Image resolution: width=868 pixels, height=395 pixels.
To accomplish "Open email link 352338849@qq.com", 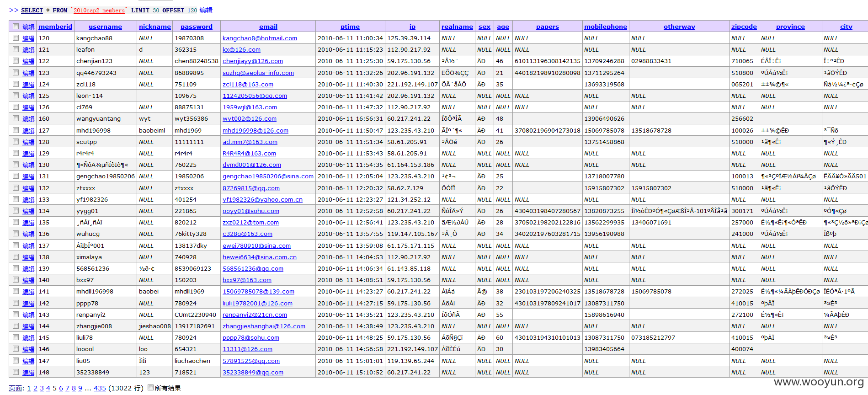I will pyautogui.click(x=253, y=373).
